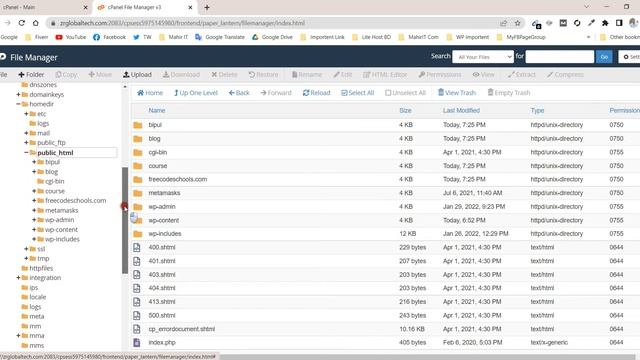Viewport: 640px width, 360px height.
Task: Click the Rename toolbar button
Action: tap(307, 75)
